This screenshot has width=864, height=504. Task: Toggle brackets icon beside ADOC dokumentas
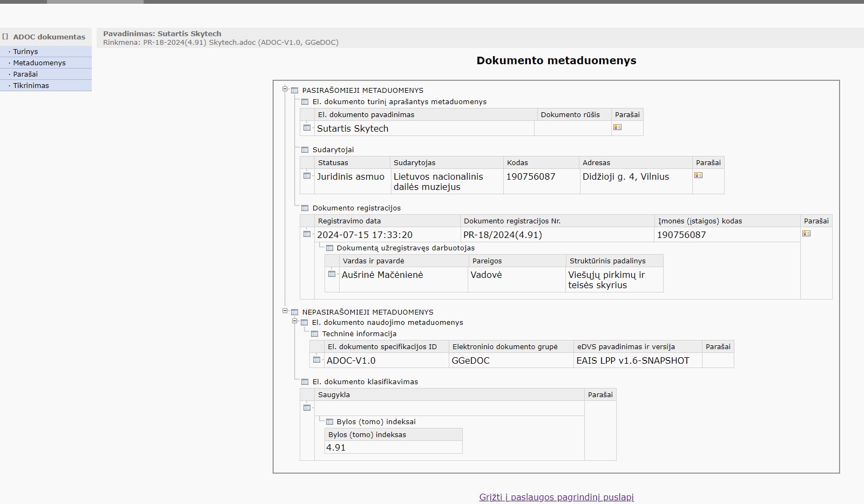(5, 37)
